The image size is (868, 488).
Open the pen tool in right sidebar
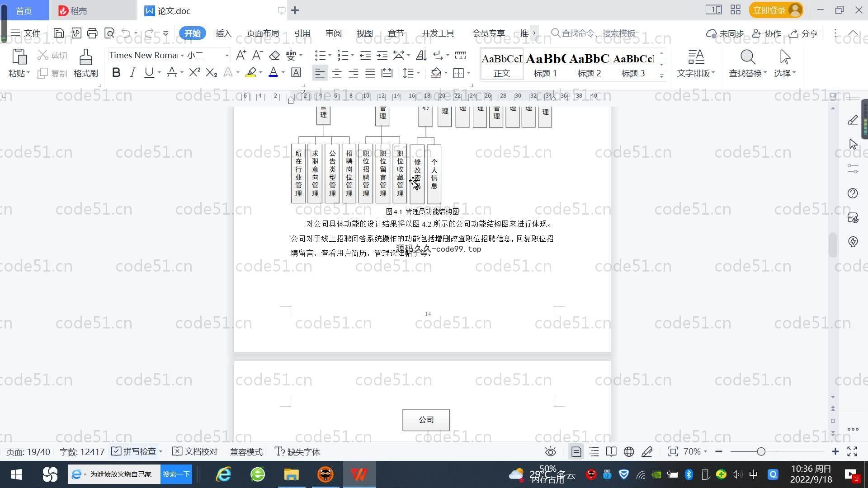[x=853, y=120]
